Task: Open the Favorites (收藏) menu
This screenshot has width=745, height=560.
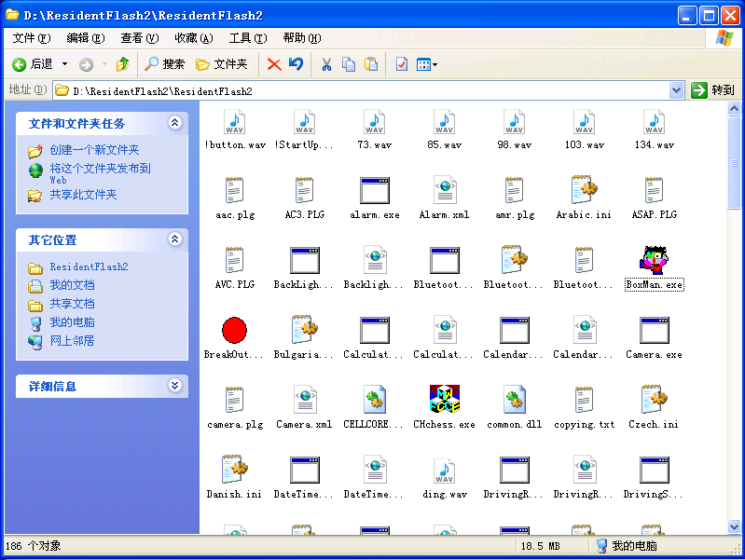Action: pos(194,38)
